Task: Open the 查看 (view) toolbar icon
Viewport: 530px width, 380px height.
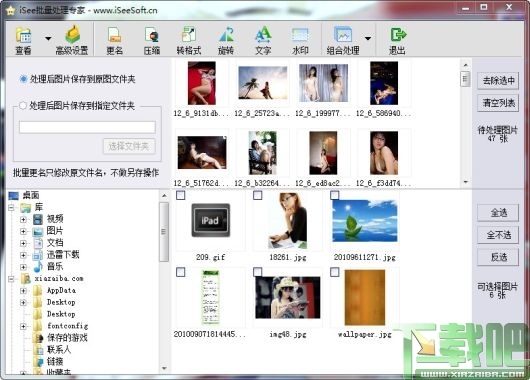Action: point(23,40)
